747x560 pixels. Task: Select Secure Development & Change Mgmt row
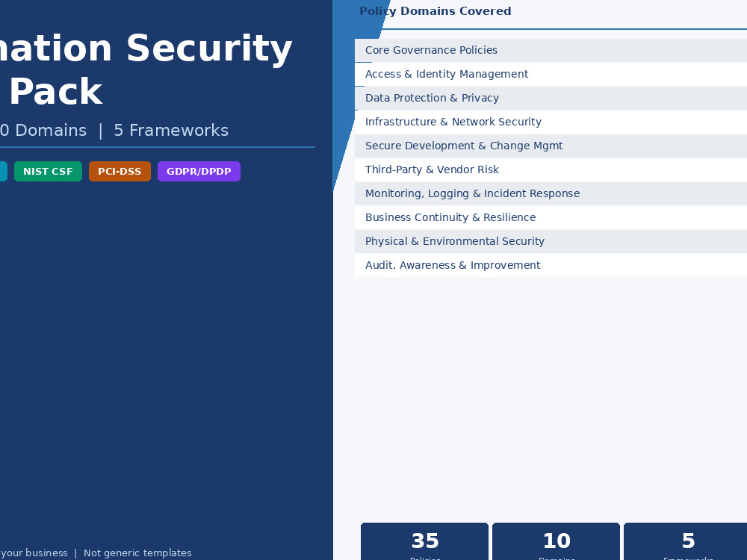[551, 146]
